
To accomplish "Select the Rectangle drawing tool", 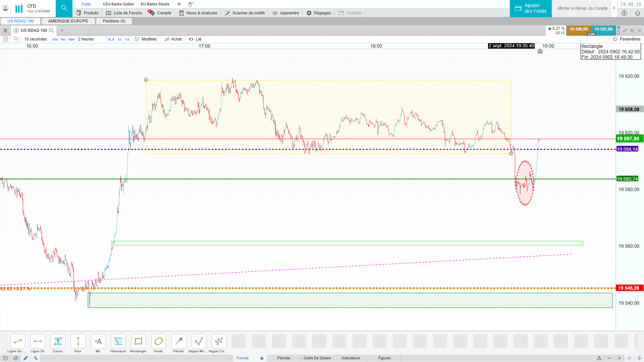I will click(x=138, y=342).
